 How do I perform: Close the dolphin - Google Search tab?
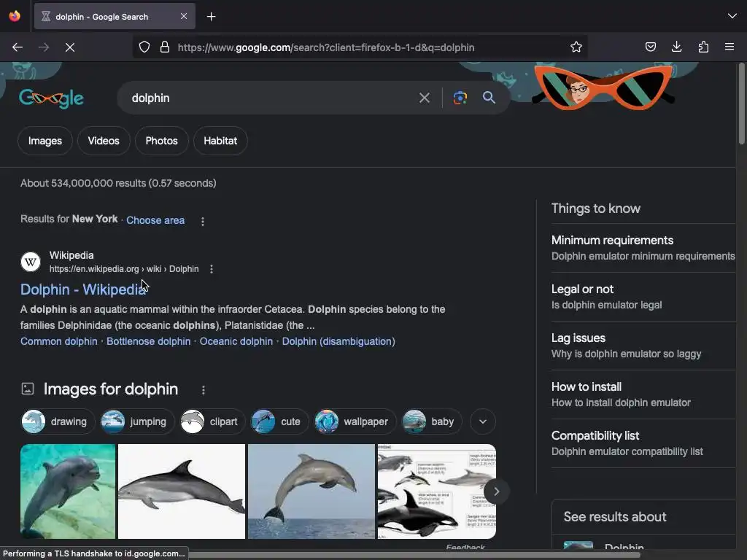(184, 16)
